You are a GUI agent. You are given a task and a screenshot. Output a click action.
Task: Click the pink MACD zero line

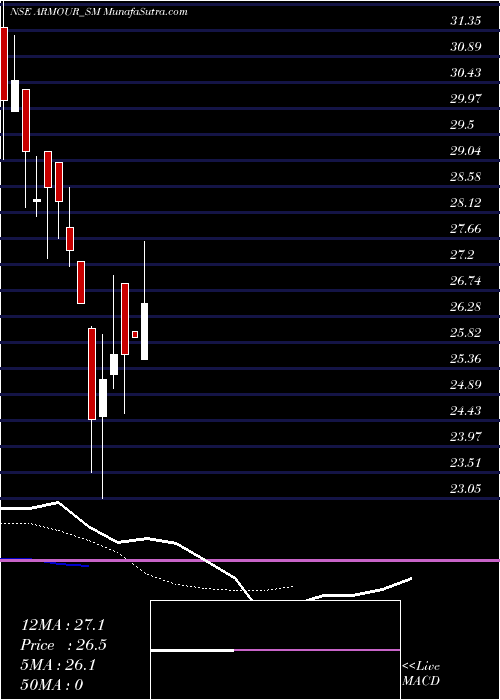click(x=250, y=560)
